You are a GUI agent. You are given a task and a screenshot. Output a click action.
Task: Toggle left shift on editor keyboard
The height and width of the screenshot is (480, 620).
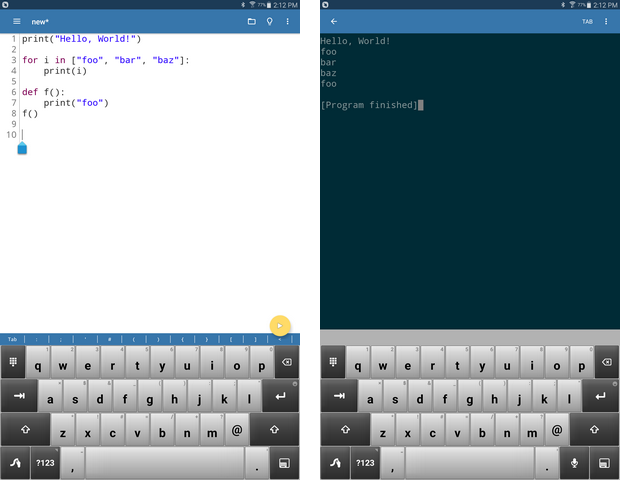pyautogui.click(x=26, y=429)
